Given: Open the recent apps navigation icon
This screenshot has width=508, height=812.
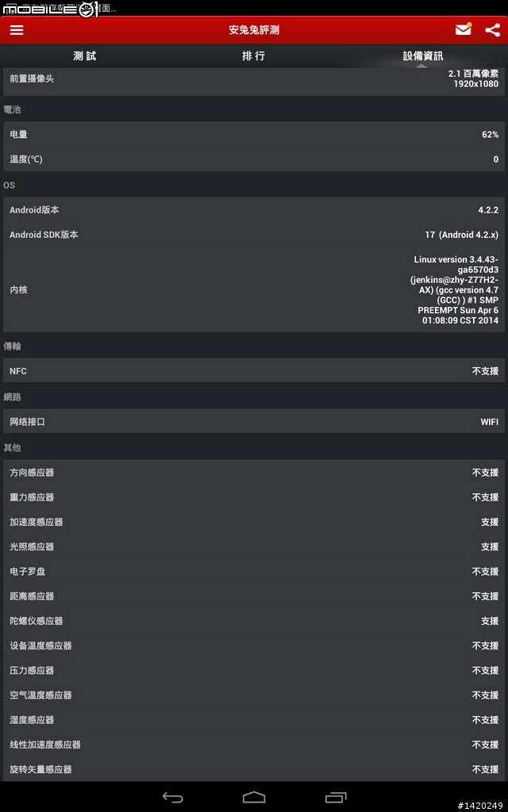Looking at the screenshot, I should pyautogui.click(x=336, y=797).
